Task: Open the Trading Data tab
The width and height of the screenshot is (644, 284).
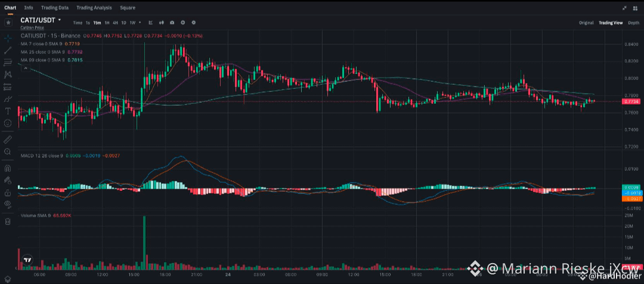Action: click(55, 8)
